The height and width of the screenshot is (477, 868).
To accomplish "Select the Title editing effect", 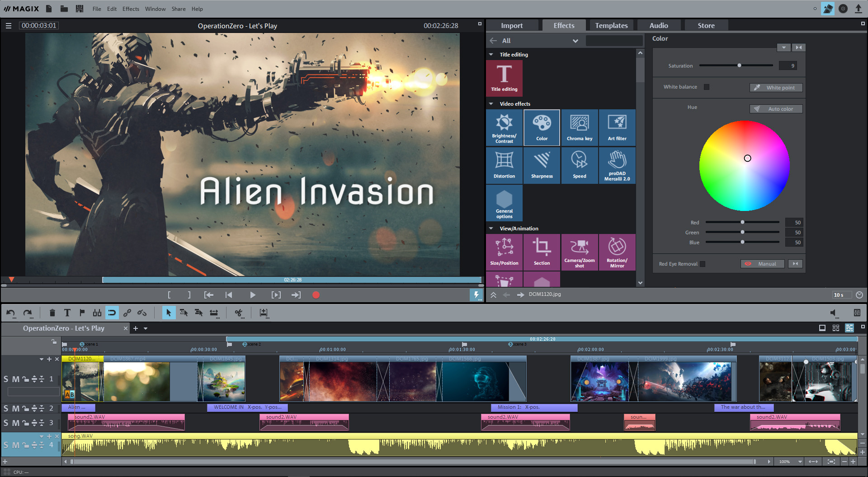I will 504,78.
